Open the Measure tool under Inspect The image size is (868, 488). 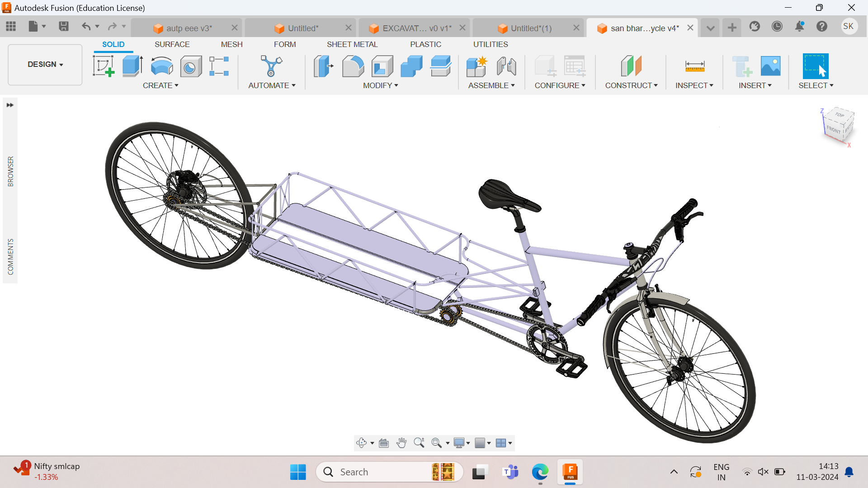pyautogui.click(x=695, y=66)
